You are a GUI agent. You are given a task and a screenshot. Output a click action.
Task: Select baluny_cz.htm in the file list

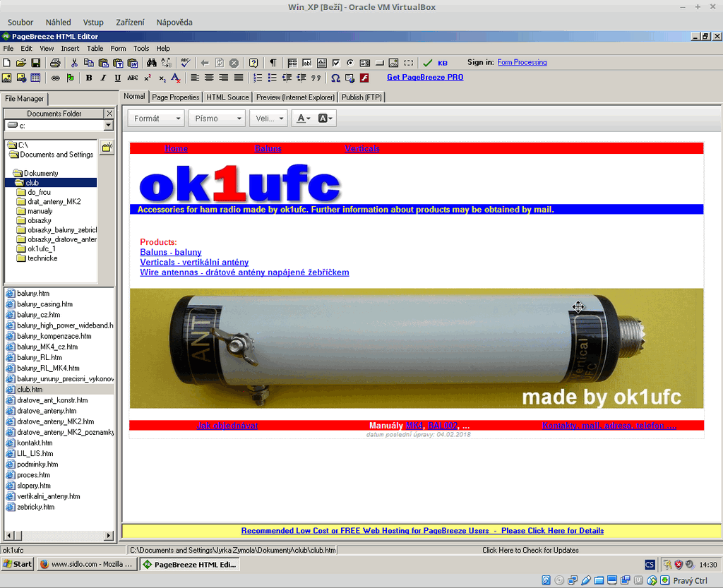pos(38,315)
